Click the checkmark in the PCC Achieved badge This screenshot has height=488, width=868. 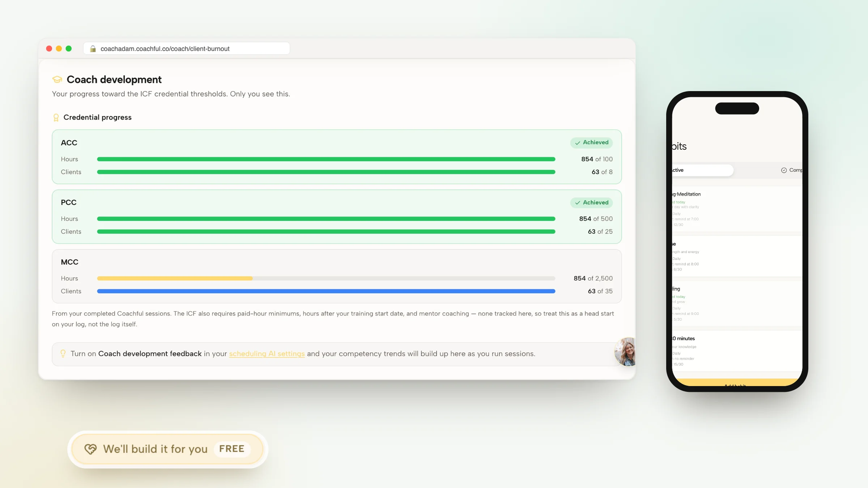pyautogui.click(x=578, y=203)
